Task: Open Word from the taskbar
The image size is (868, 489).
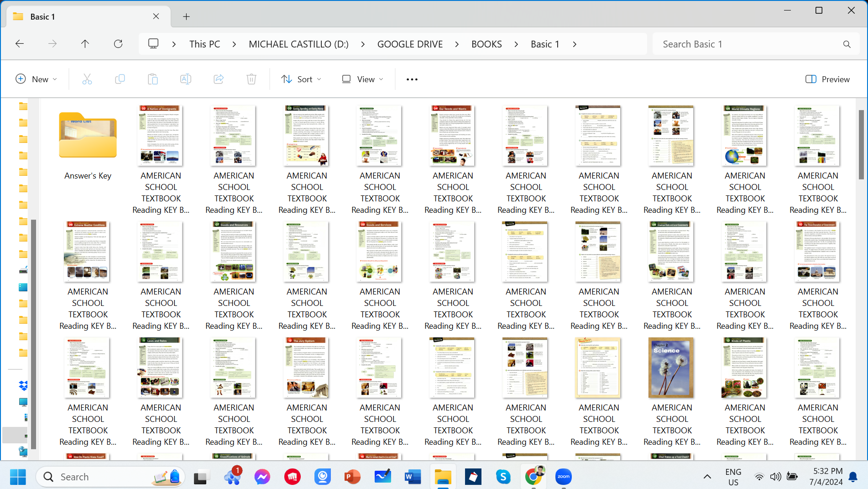Action: pyautogui.click(x=413, y=477)
